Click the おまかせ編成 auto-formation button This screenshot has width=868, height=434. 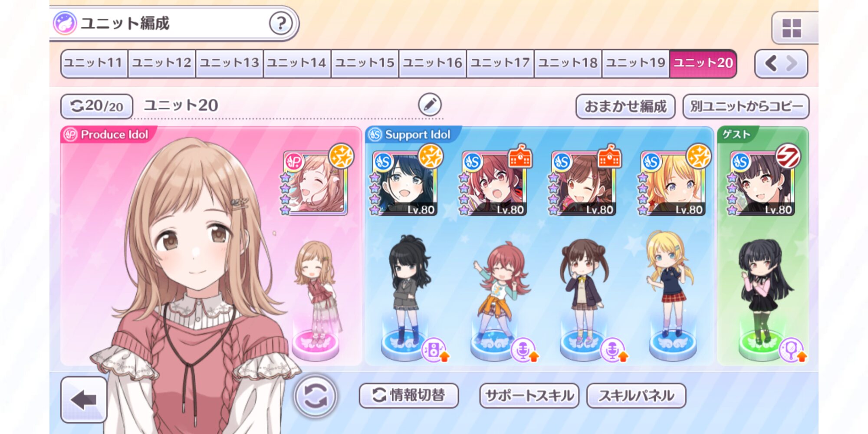(625, 106)
